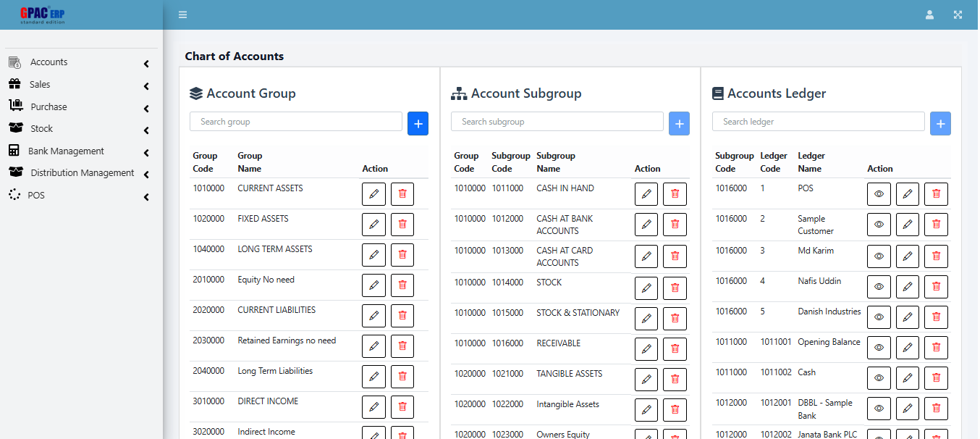
Task: Open the user profile icon
Action: [930, 14]
